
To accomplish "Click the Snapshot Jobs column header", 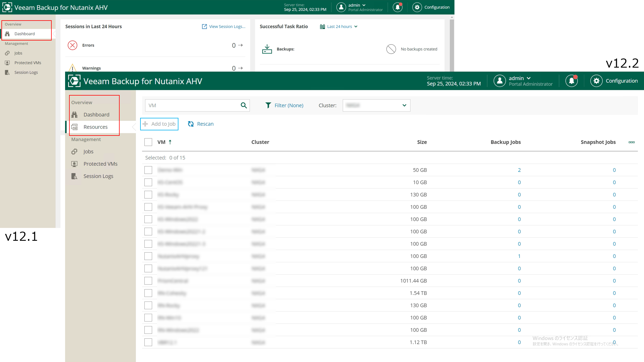I will [598, 142].
